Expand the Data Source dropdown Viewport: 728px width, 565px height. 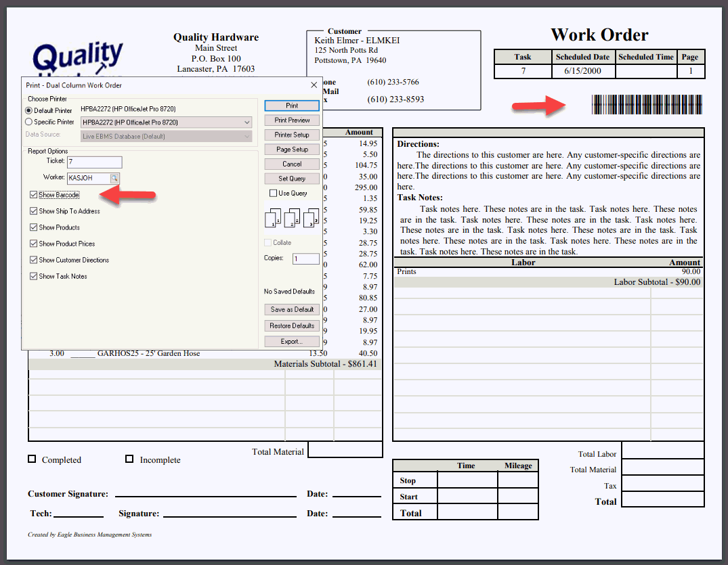[x=166, y=137]
